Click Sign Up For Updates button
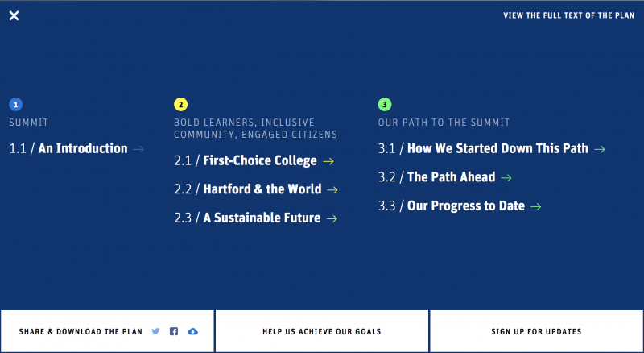This screenshot has width=644, height=353. pos(536,331)
